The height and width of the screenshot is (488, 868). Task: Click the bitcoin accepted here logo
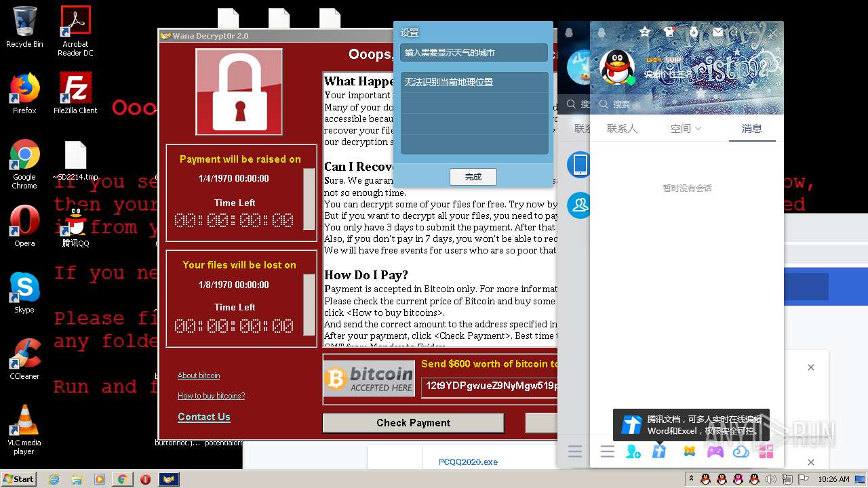[369, 380]
